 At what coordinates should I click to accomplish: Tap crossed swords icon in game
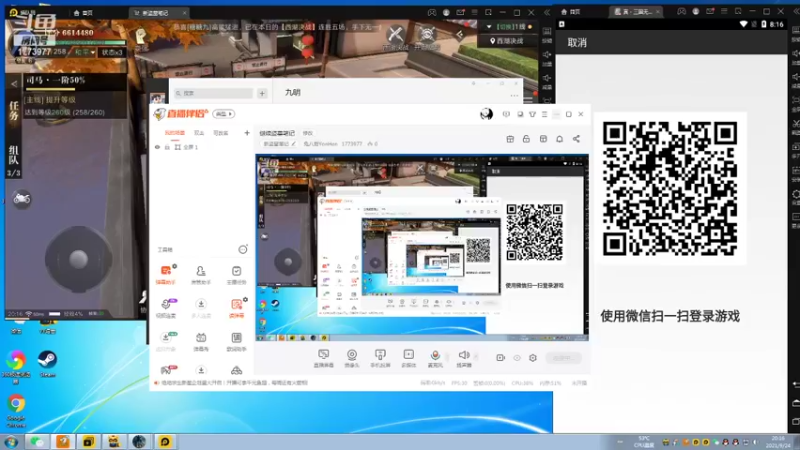(x=395, y=35)
